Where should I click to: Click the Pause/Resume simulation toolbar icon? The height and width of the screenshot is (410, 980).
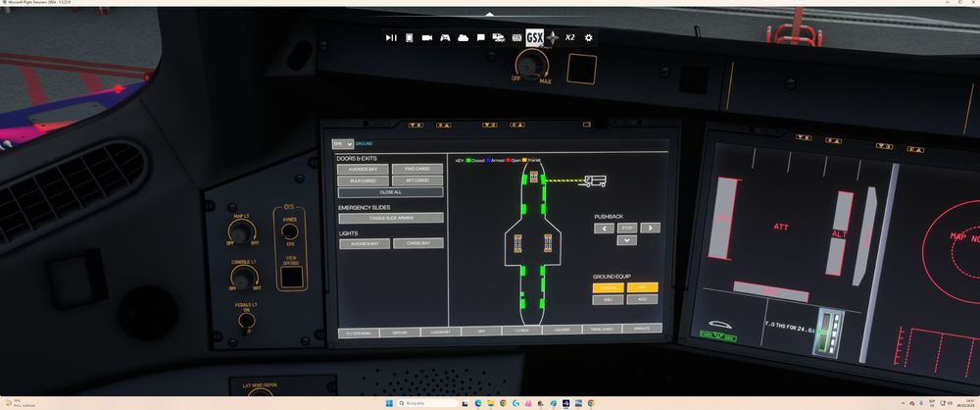click(x=391, y=37)
